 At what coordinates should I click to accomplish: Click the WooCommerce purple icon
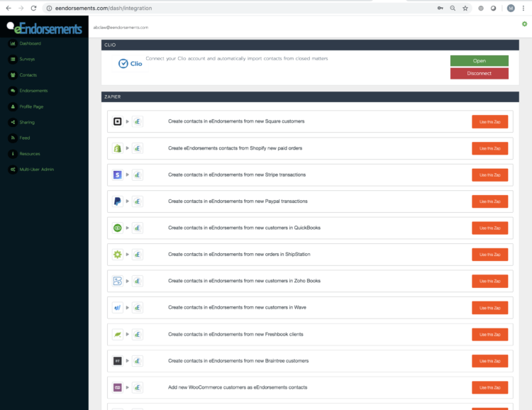[117, 387]
